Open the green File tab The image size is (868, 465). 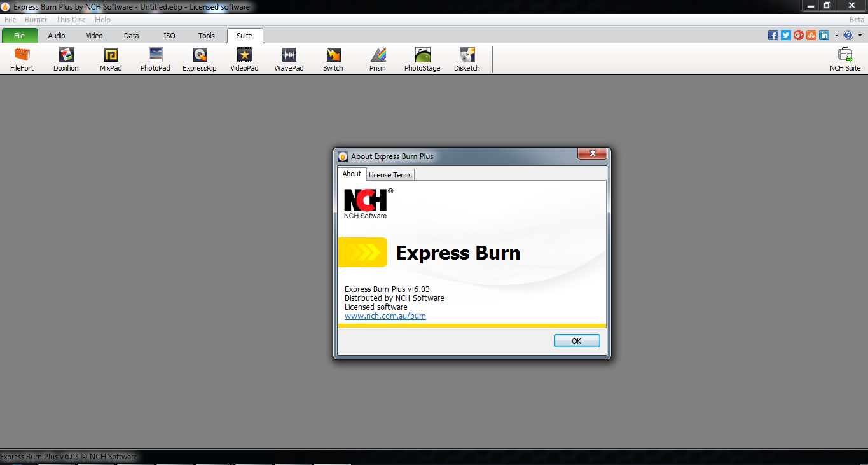[x=19, y=36]
